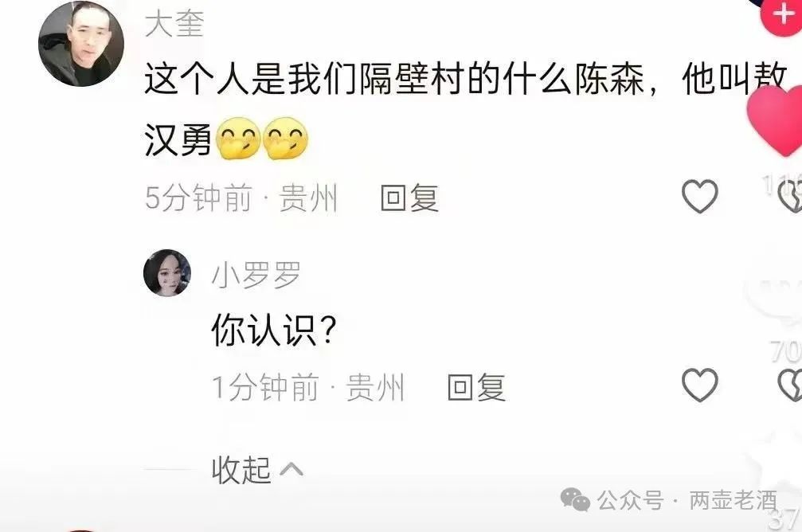The height and width of the screenshot is (532, 802).
Task: Open username 大奎
Action: point(174,24)
